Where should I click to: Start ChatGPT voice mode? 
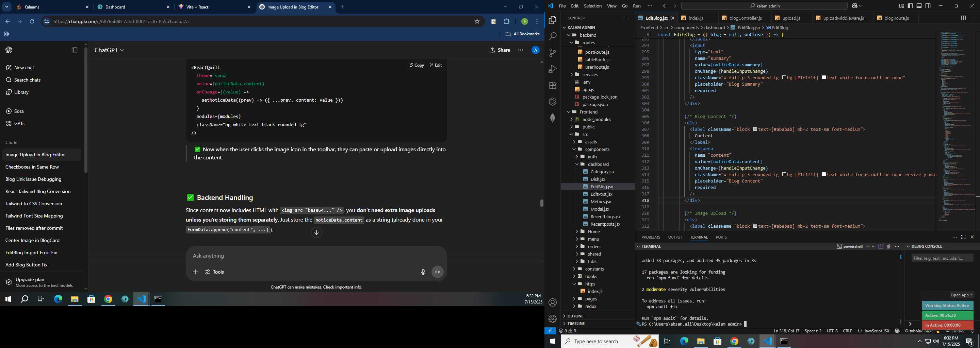click(x=438, y=272)
